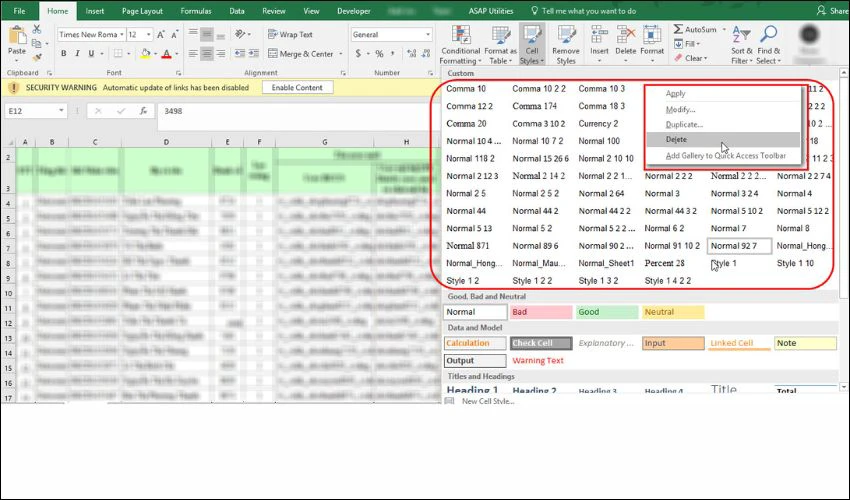Open the Merge & Center dropdown arrow
The height and width of the screenshot is (500, 850).
[340, 54]
